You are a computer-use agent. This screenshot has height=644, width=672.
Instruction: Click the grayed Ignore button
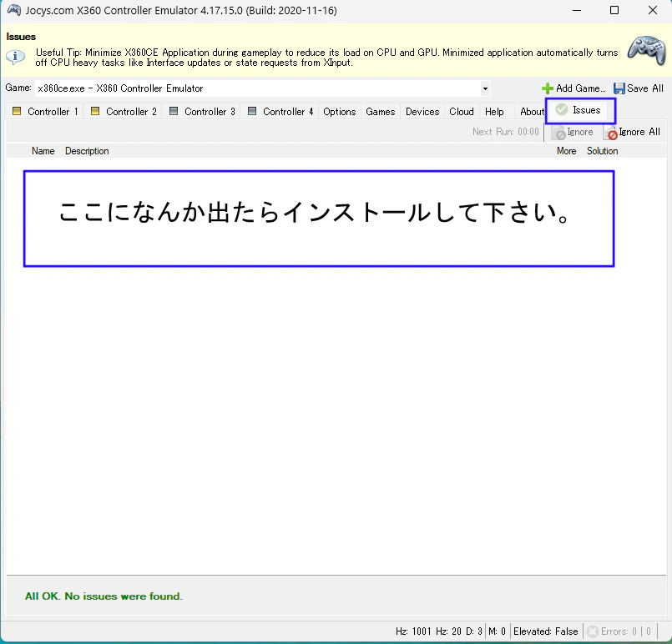[573, 133]
